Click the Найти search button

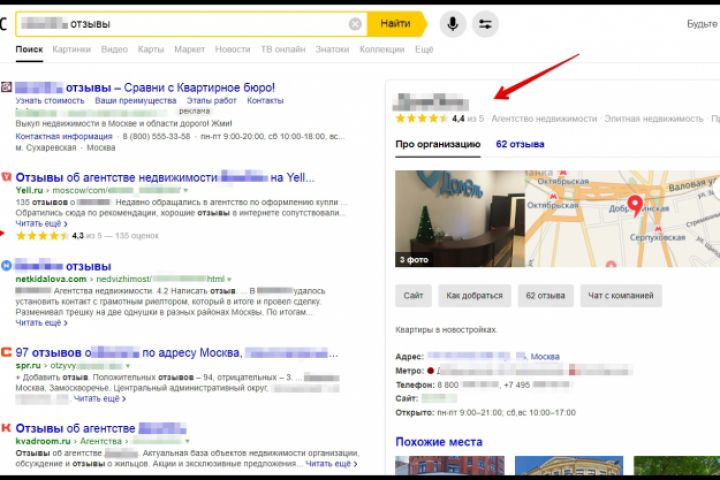396,23
